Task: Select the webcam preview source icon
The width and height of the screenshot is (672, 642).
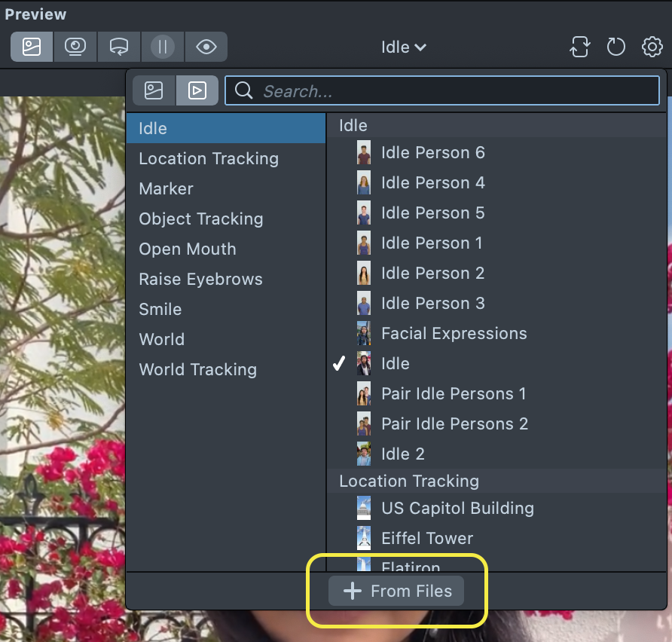Action: coord(75,47)
